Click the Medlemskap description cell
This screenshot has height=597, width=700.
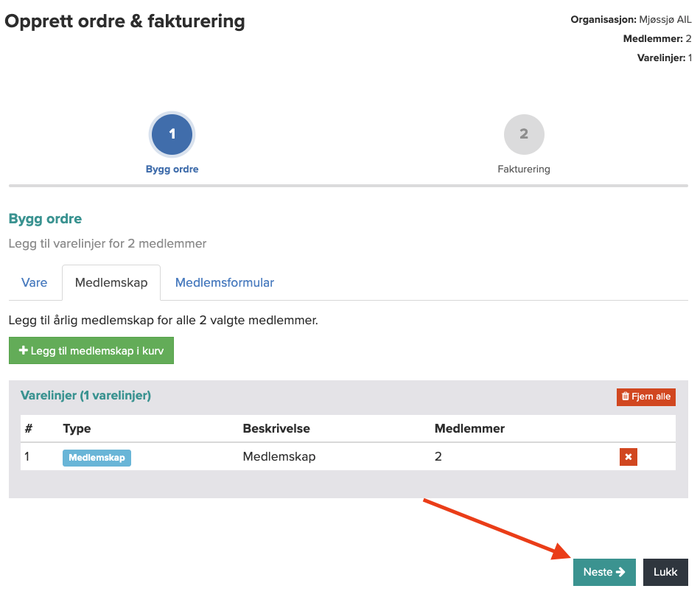click(x=279, y=456)
